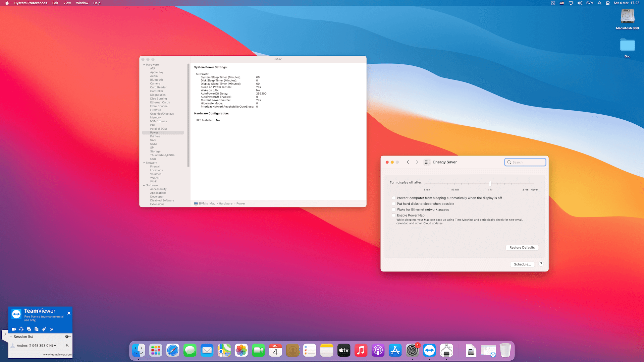Open the www.teamviewer.com link
This screenshot has width=644, height=362.
(x=57, y=354)
